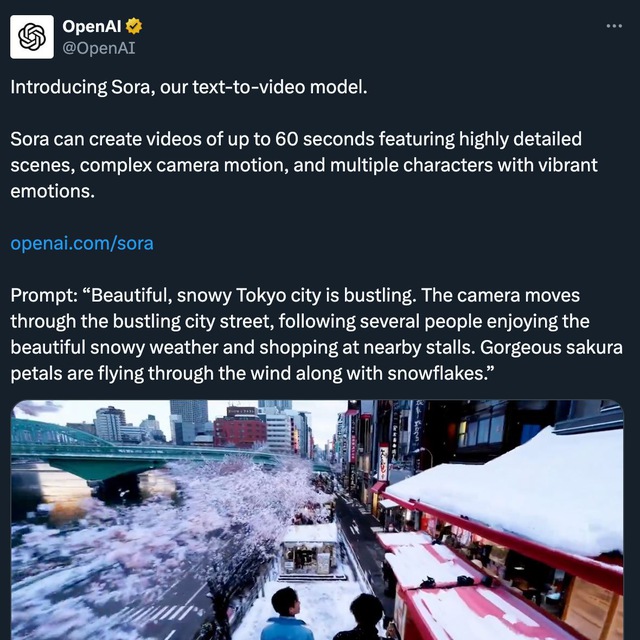Viewport: 640px width, 640px height.
Task: Click the quoted Prompt paragraph text
Action: [316, 334]
